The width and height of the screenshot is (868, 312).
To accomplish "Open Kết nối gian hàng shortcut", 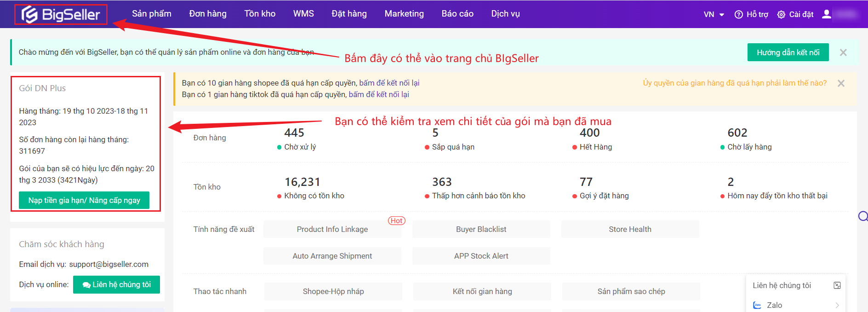I will (482, 291).
